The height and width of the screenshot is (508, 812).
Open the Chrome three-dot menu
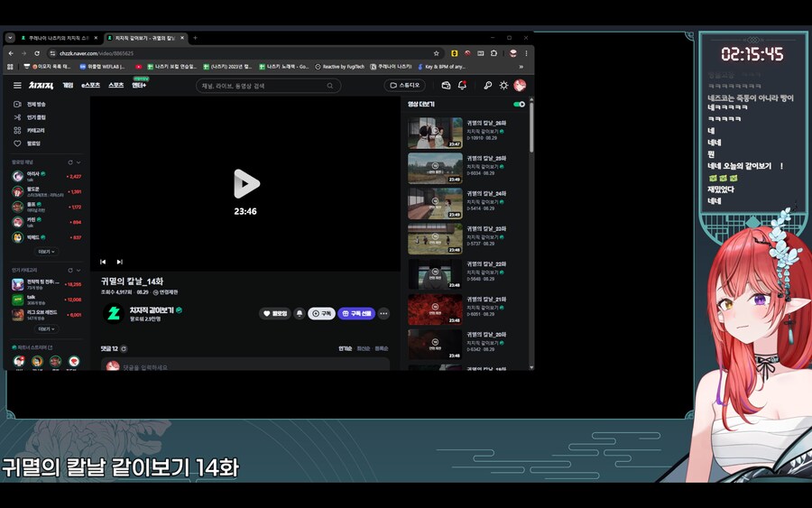[x=526, y=53]
